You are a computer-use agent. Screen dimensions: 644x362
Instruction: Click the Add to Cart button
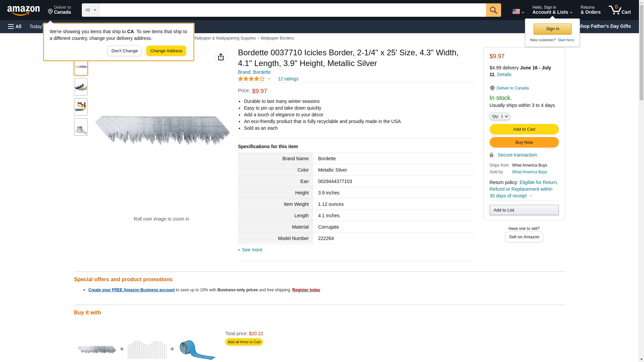(x=524, y=129)
